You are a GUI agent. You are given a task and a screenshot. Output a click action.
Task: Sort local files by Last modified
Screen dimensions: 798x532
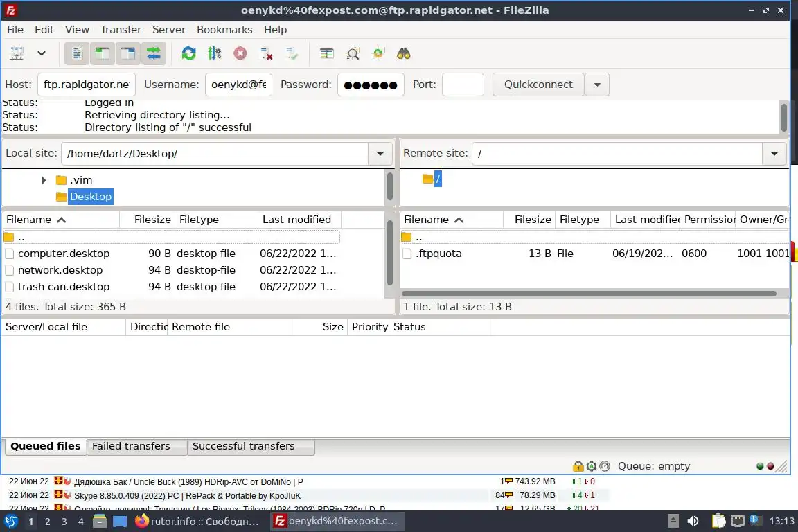click(300, 220)
